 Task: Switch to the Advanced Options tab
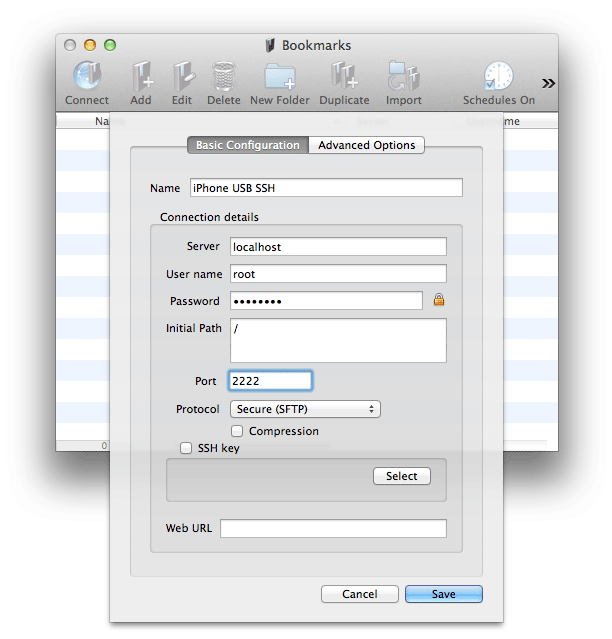366,145
